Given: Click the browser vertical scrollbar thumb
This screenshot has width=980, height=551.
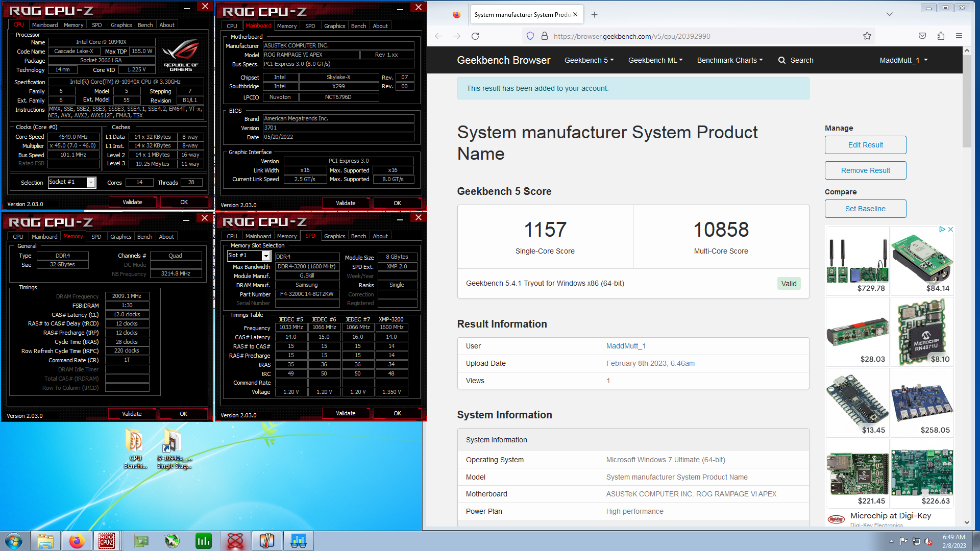Looking at the screenshot, I should click(967, 102).
